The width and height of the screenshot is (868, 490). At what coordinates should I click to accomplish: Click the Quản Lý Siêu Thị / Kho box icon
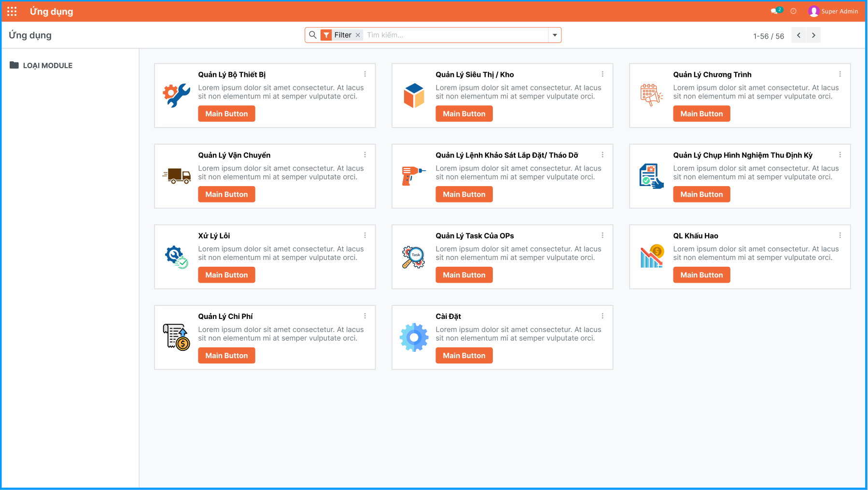(414, 94)
